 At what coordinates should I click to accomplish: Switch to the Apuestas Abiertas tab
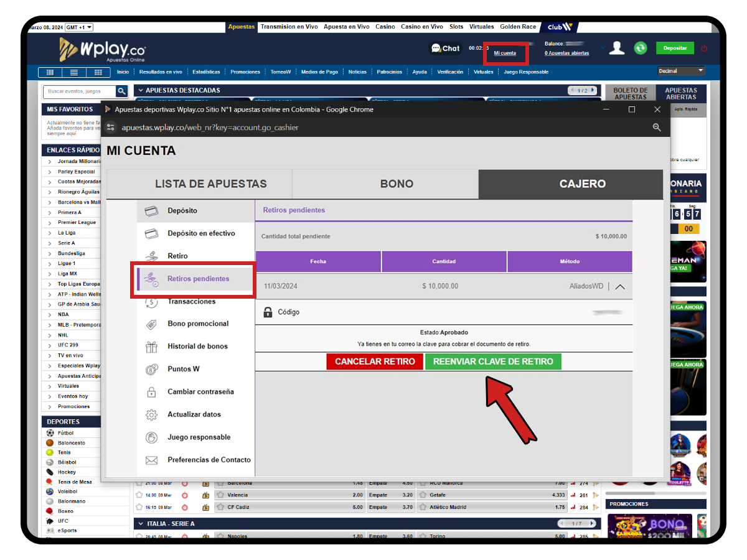(x=681, y=93)
